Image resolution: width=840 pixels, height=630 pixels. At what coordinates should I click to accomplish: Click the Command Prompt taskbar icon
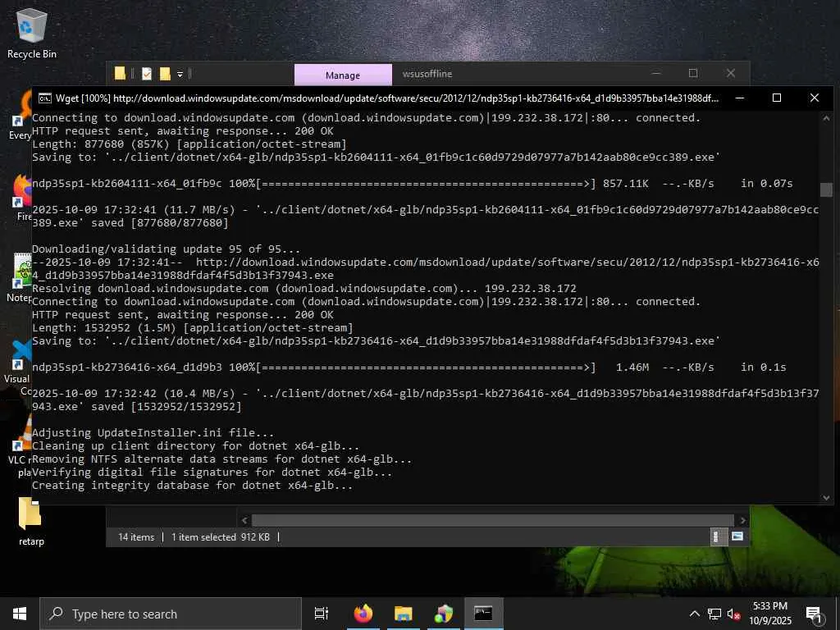[x=484, y=614]
